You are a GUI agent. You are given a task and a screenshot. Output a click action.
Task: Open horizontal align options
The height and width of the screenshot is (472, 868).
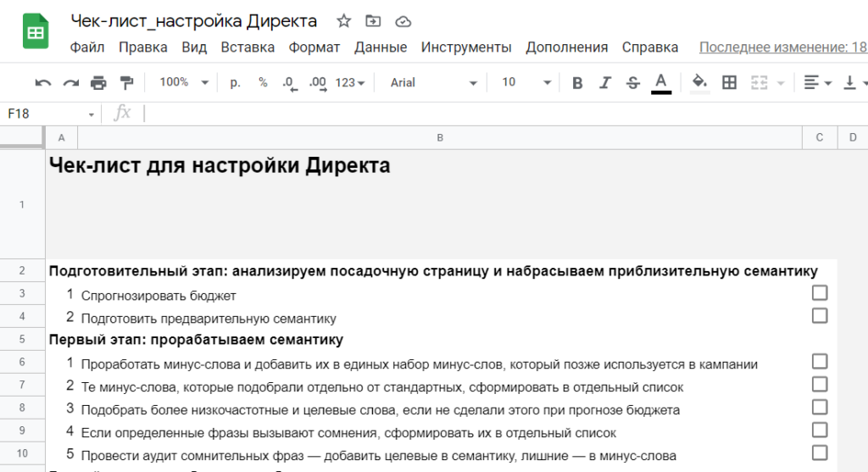(817, 83)
